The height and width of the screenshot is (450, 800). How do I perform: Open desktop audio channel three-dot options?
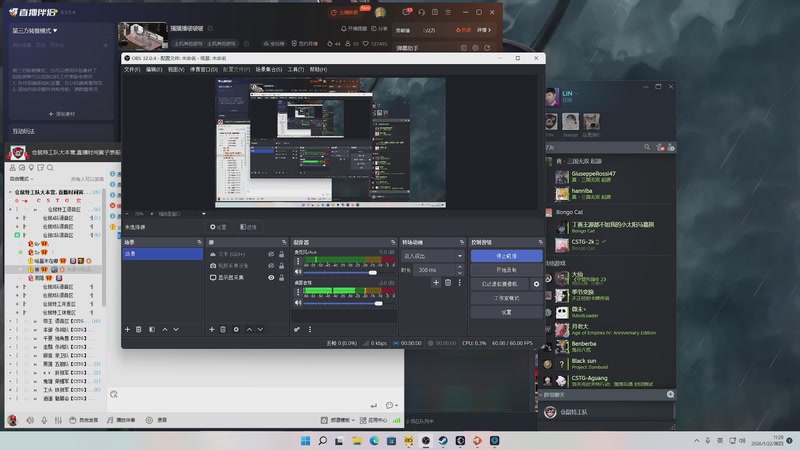click(x=298, y=292)
